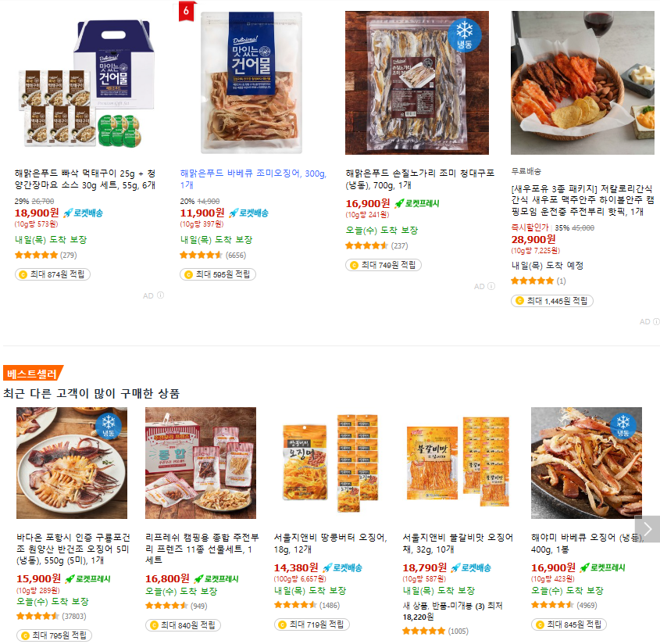Click the 새 상품, 반품-미개봉 최저 18,220원 link
This screenshot has width=660, height=644.
click(x=452, y=611)
